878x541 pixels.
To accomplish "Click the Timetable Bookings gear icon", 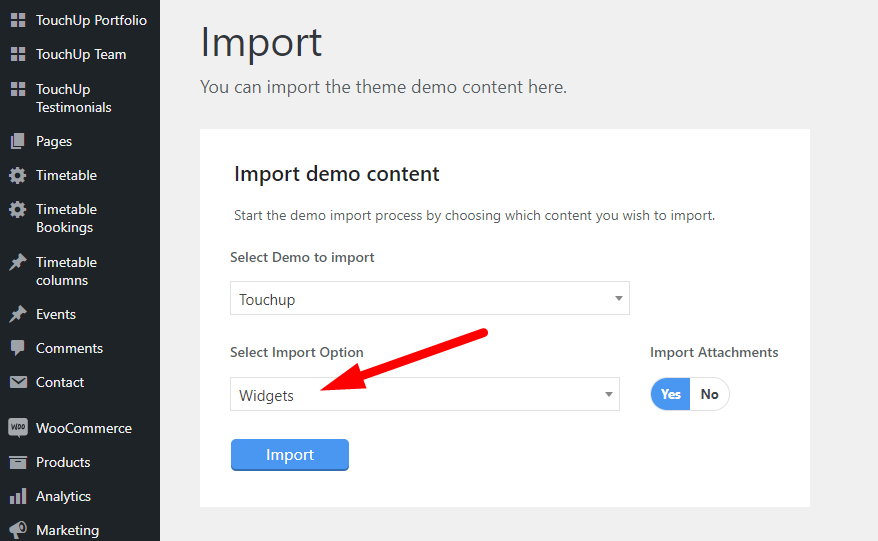I will point(18,209).
